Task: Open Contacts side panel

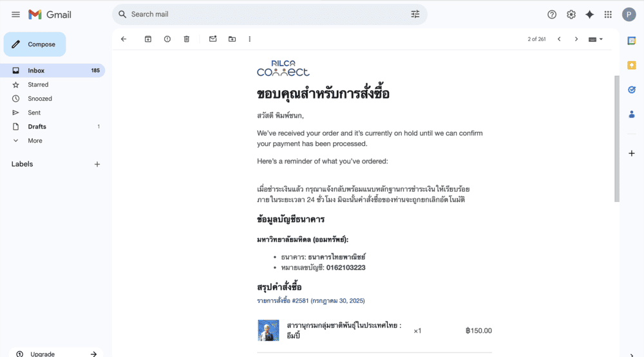Action: pos(632,114)
